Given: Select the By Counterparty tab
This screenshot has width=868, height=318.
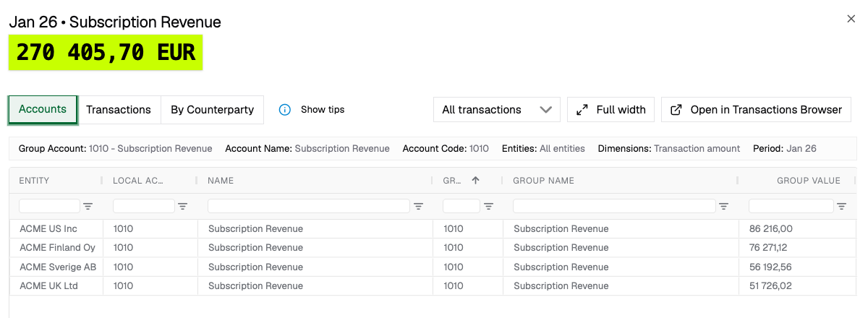Looking at the screenshot, I should tap(213, 110).
